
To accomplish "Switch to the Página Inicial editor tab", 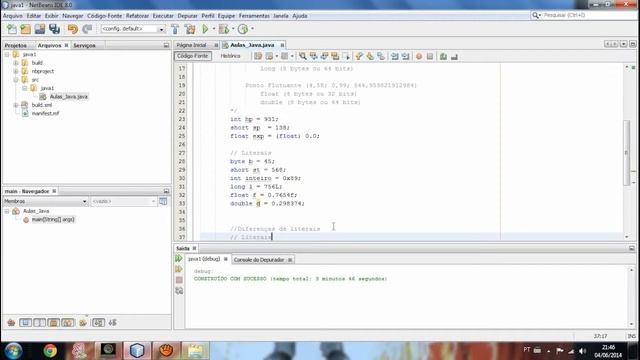I will [191, 45].
